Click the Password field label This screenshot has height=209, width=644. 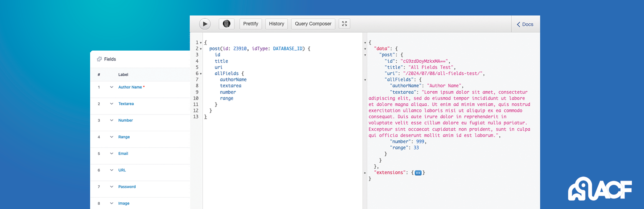click(x=127, y=187)
